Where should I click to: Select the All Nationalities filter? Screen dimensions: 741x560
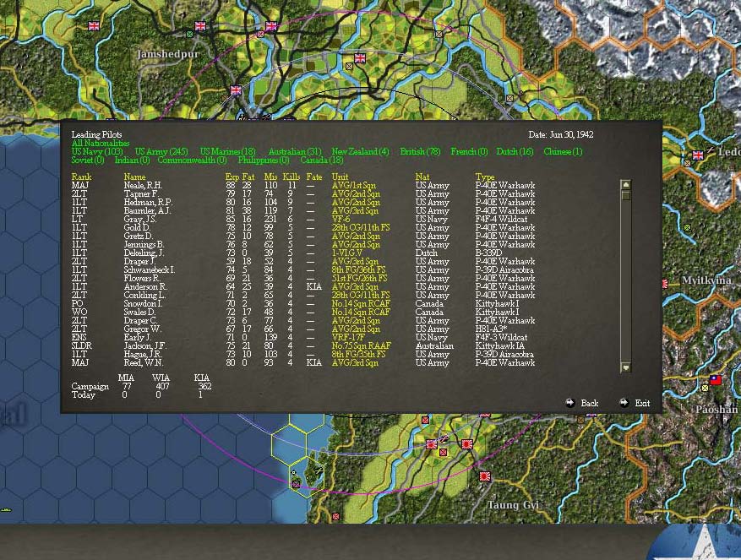(x=101, y=143)
